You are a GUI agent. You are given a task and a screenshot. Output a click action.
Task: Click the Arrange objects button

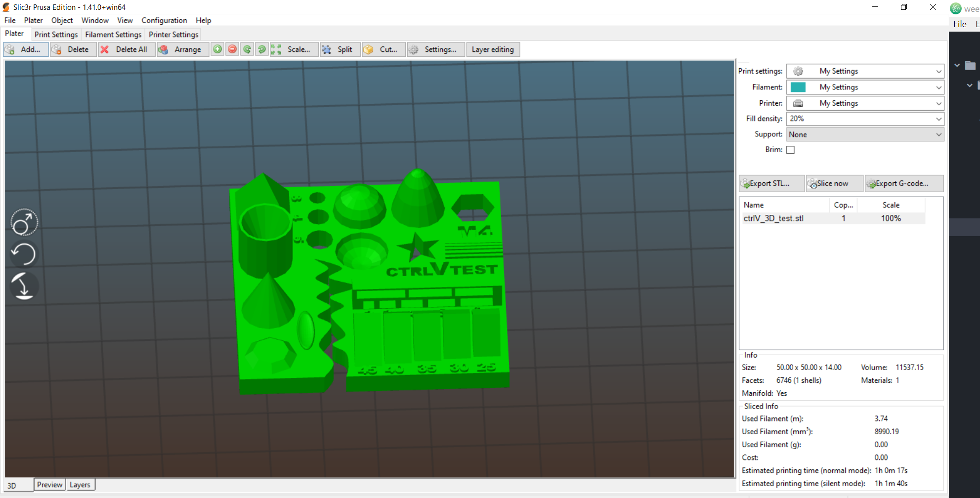tap(183, 49)
